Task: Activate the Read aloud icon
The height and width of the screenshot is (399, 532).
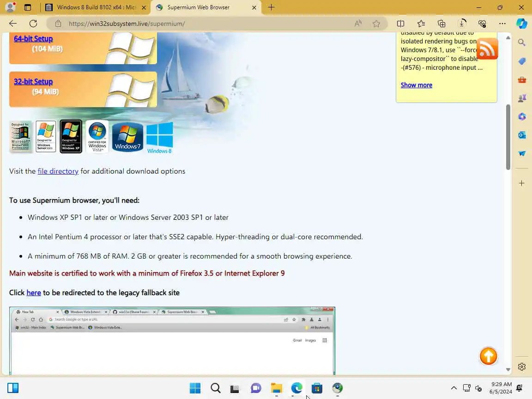Action: coord(358,24)
